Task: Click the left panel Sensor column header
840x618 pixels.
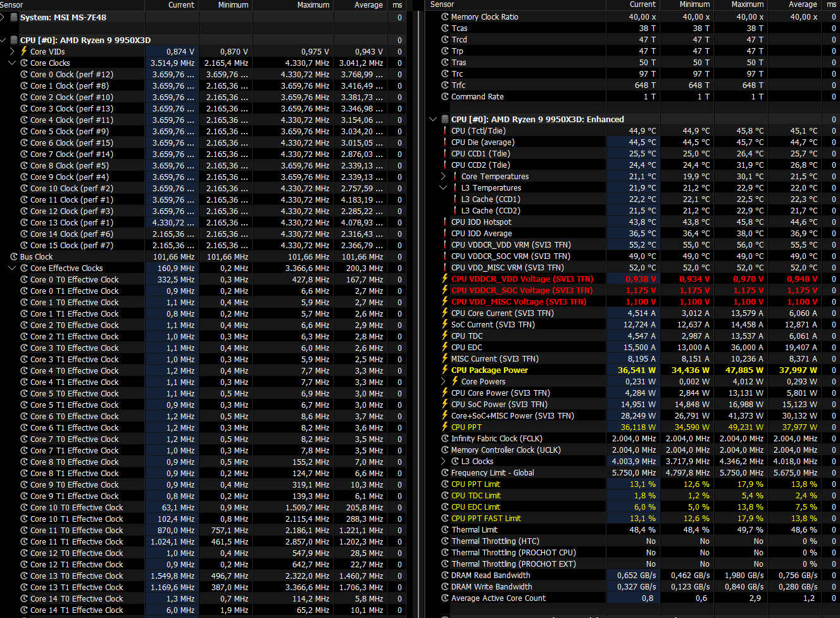Action: [x=72, y=4]
